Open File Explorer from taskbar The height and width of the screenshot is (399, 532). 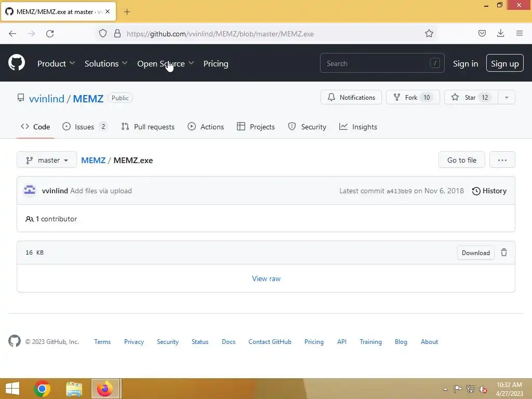[x=74, y=389]
